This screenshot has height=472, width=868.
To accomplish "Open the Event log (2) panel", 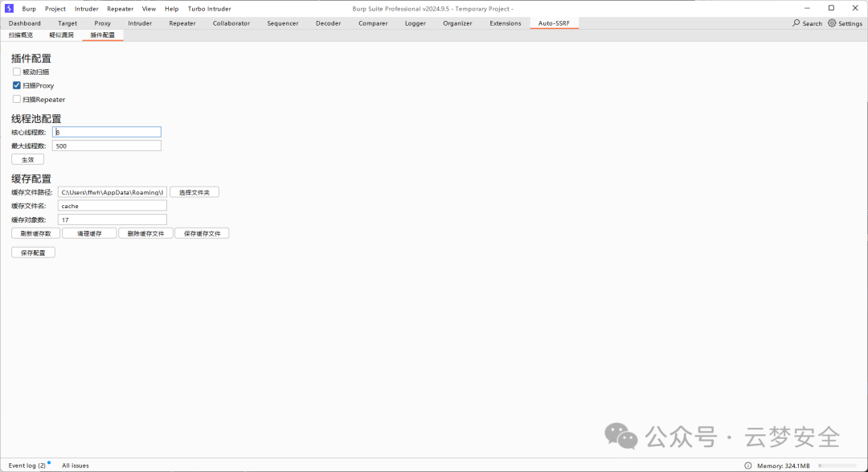I will [x=27, y=466].
